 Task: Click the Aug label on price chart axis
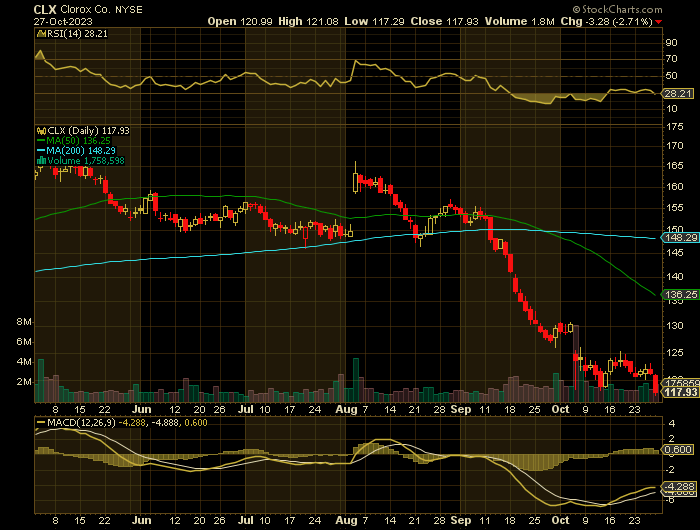[x=346, y=409]
